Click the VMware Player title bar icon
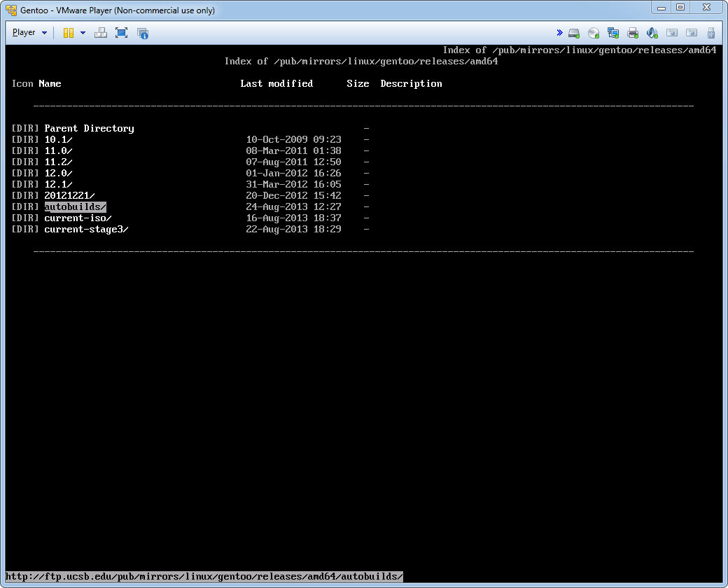Image resolution: width=728 pixels, height=588 pixels. click(11, 10)
